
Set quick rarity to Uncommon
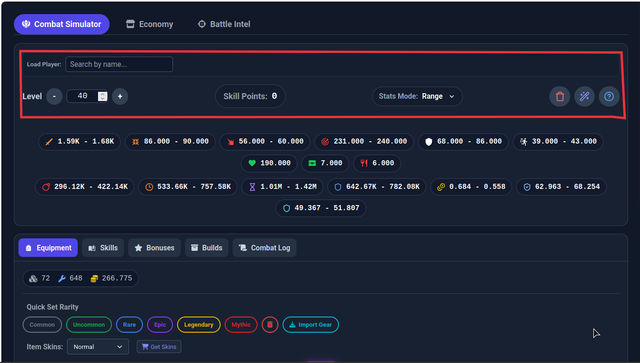tap(89, 325)
